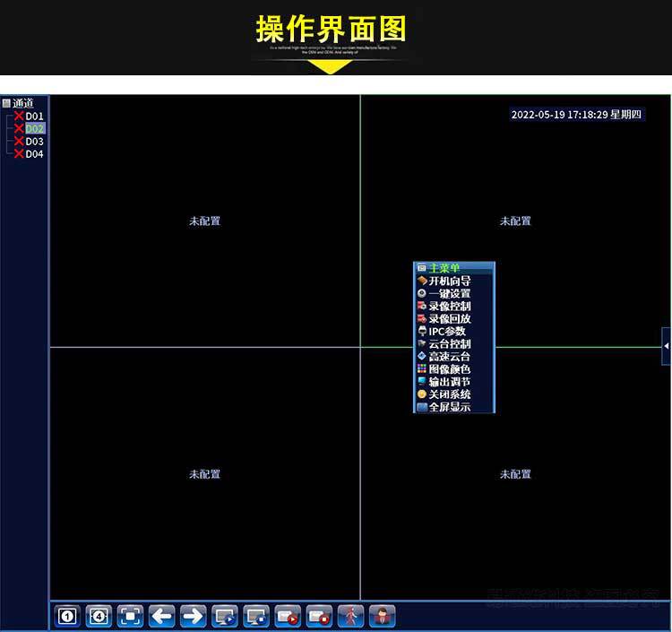Click red X icon beside D04
Viewport: 672px width, 632px height.
point(19,153)
